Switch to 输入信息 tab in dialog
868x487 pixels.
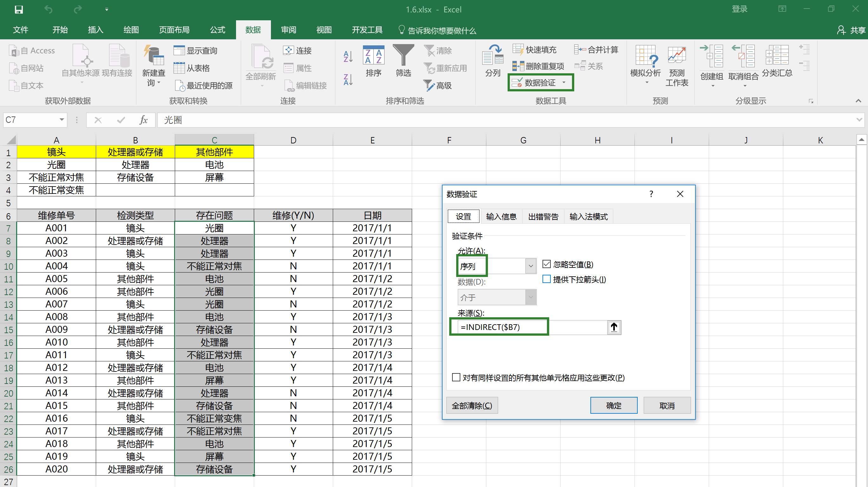pyautogui.click(x=501, y=216)
